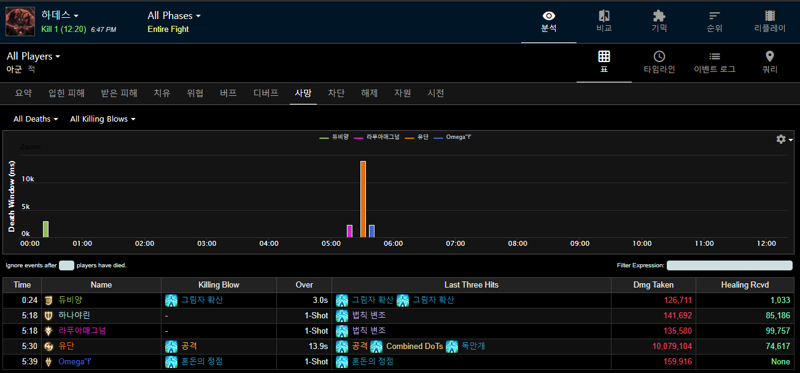
Task: Toggle the 듀비양 green legend entry
Action: [x=334, y=137]
